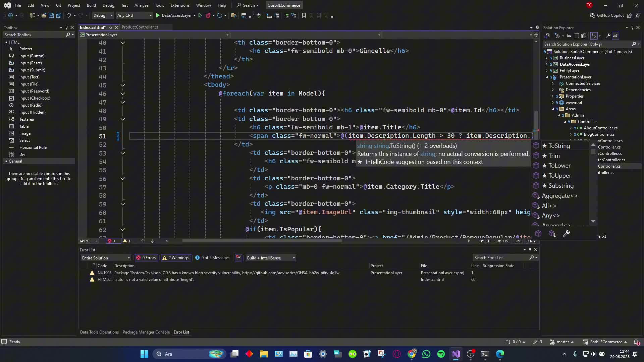The image size is (644, 362).
Task: Click the Save All toolbar icon
Action: pyautogui.click(x=58, y=15)
